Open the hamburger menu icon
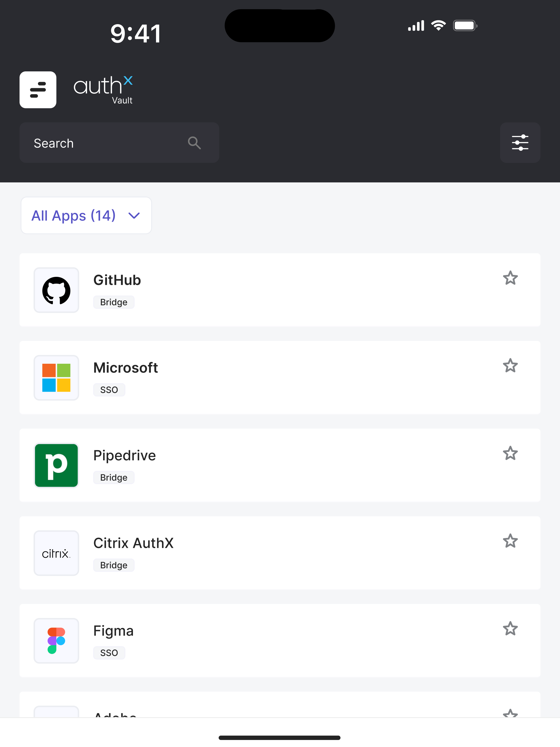The height and width of the screenshot is (747, 560). coord(38,90)
